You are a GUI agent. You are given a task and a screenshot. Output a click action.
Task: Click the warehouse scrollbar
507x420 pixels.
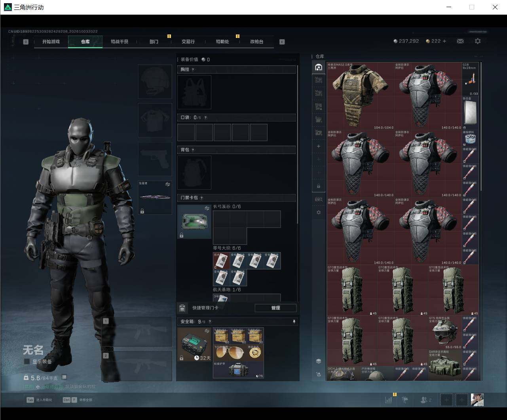(481, 127)
